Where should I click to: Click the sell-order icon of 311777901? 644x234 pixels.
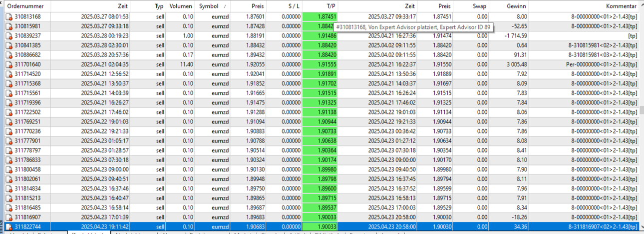click(9, 141)
